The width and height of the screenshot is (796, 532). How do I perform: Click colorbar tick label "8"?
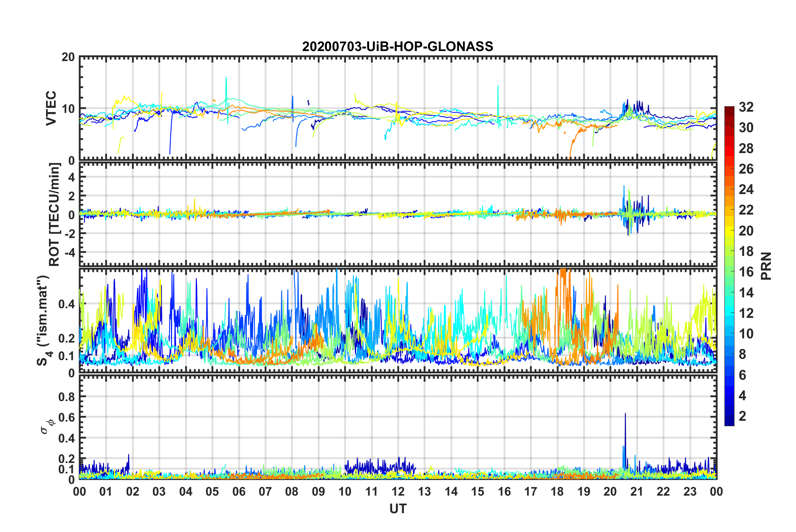click(x=742, y=354)
